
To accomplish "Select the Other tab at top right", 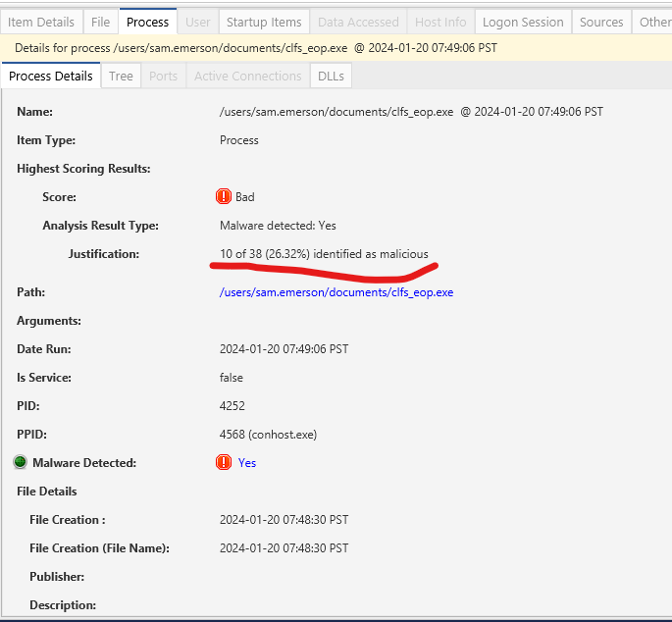I will [x=653, y=22].
